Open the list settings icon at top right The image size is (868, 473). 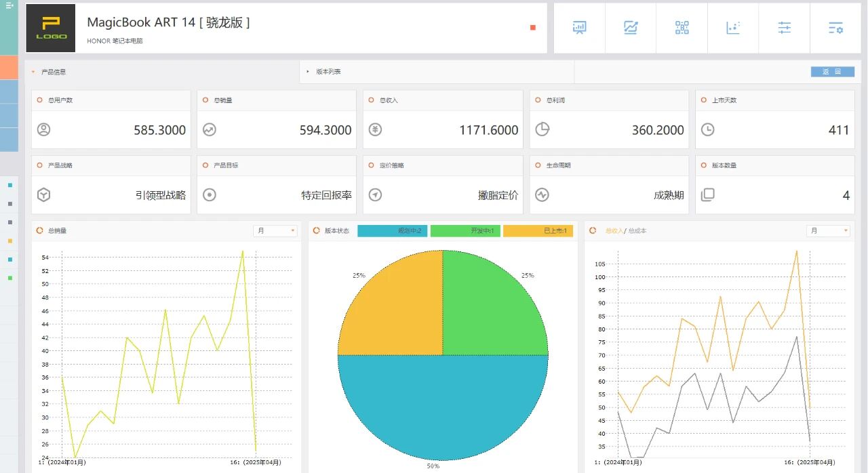point(835,28)
